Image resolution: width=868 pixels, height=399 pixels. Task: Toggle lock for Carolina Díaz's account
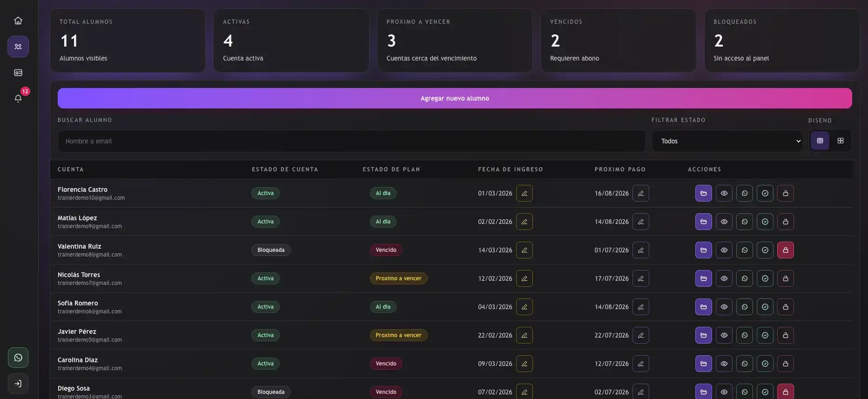[785, 364]
